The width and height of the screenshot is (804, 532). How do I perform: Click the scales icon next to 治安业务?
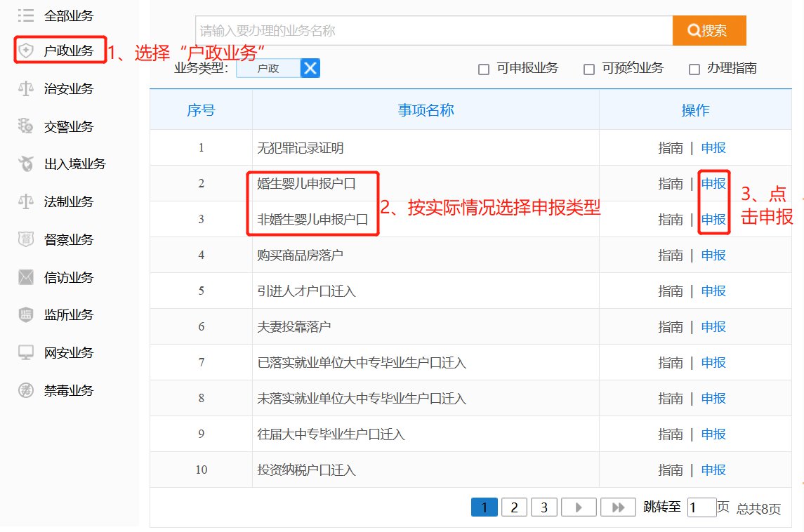(x=26, y=88)
